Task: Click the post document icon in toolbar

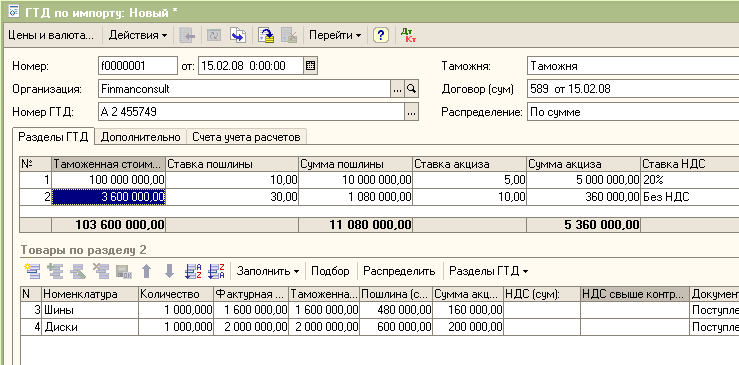Action: point(266,35)
